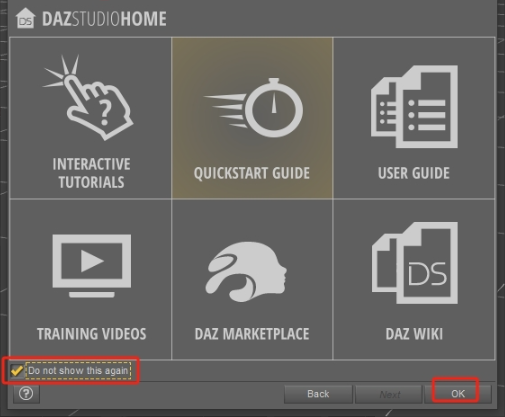Open the DAZ WIKI text label
Image resolution: width=505 pixels, height=417 pixels.
point(414,334)
